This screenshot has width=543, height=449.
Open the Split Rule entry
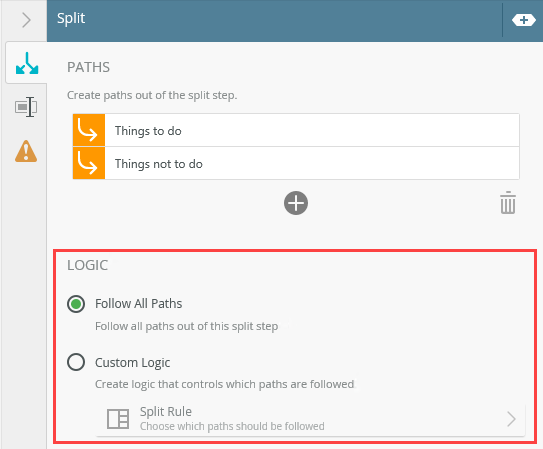point(311,419)
